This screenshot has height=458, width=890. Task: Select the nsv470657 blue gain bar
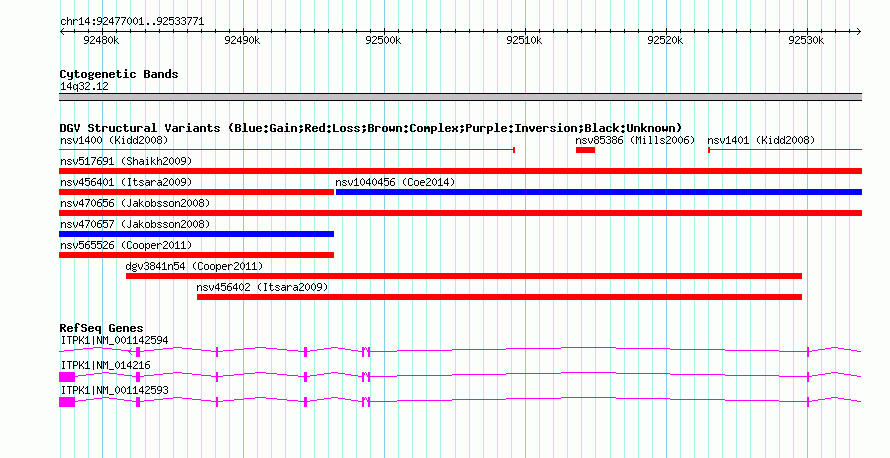point(196,234)
